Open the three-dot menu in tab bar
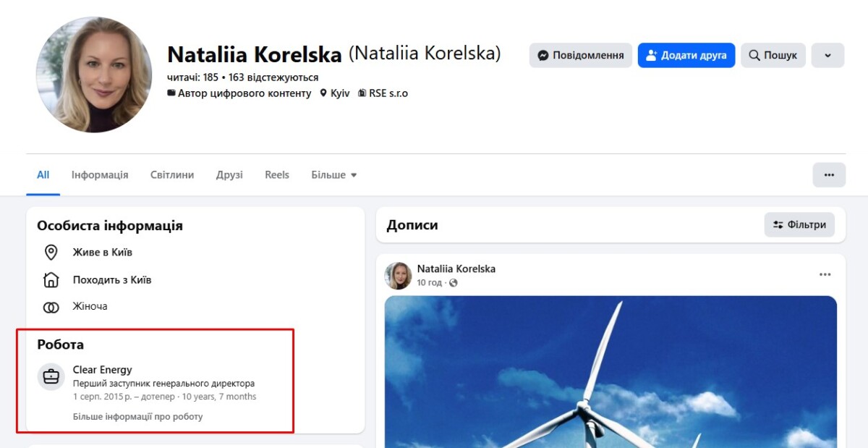This screenshot has width=868, height=448. tap(829, 175)
